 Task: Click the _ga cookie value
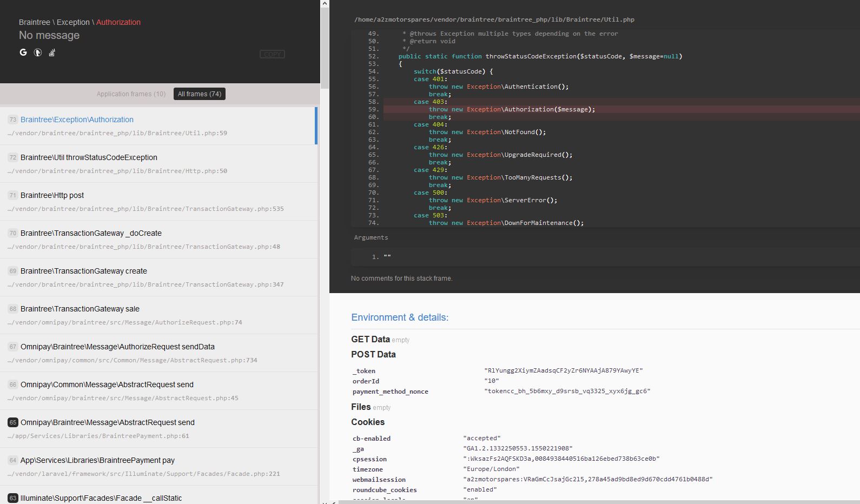point(518,448)
